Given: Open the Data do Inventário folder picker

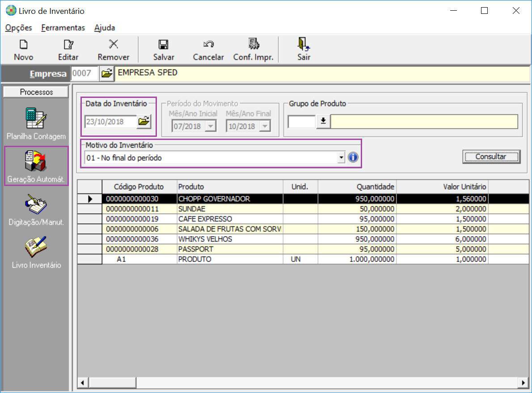Looking at the screenshot, I should click(x=144, y=122).
